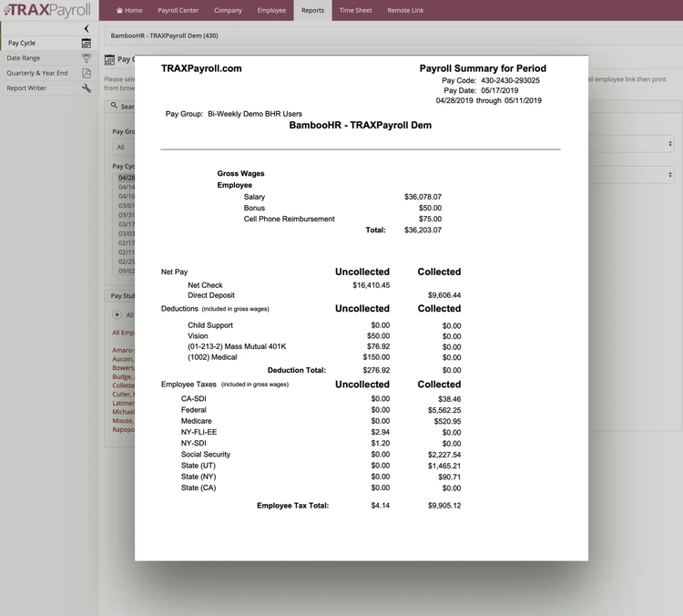The width and height of the screenshot is (683, 616).
Task: Click the gross wages total $36,203.07
Action: (423, 231)
